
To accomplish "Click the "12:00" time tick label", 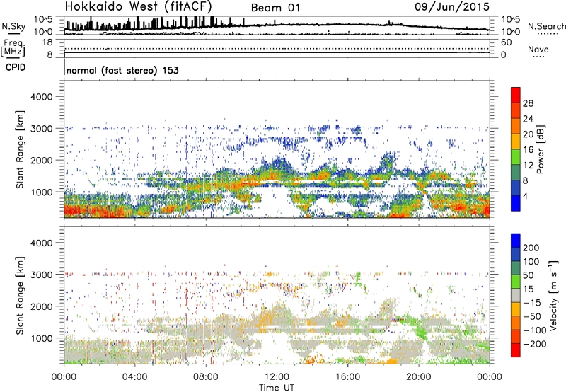I will click(x=277, y=377).
